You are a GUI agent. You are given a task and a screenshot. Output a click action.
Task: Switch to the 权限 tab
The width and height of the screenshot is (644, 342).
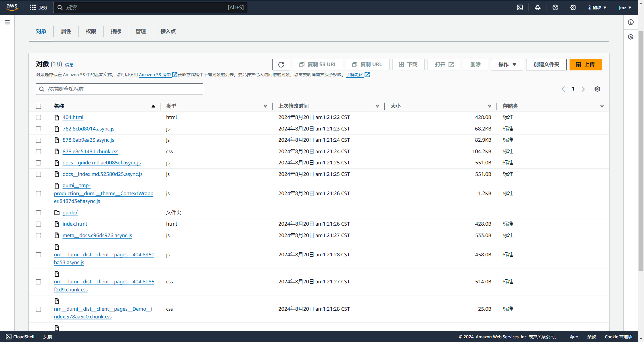91,31
